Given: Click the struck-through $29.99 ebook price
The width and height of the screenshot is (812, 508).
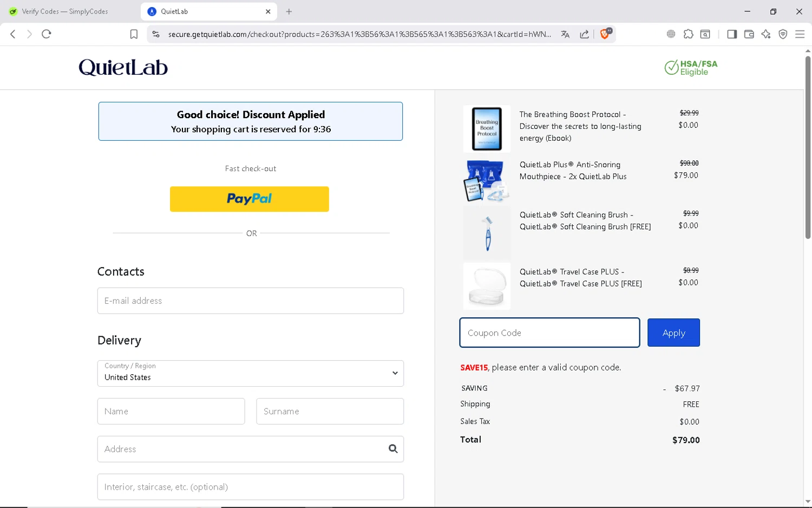Looking at the screenshot, I should click(689, 113).
